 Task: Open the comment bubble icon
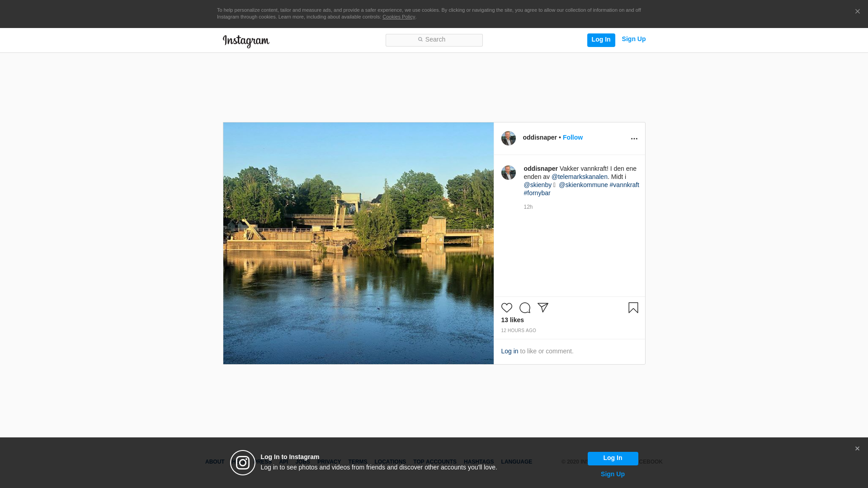524,308
